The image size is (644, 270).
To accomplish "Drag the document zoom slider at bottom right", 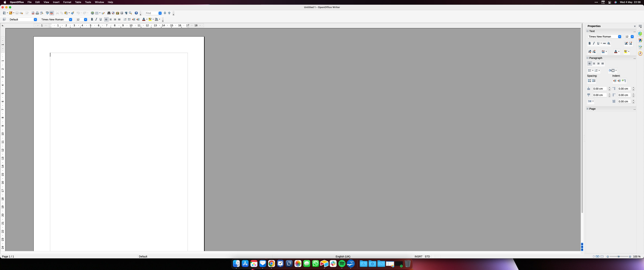I will [x=619, y=256].
